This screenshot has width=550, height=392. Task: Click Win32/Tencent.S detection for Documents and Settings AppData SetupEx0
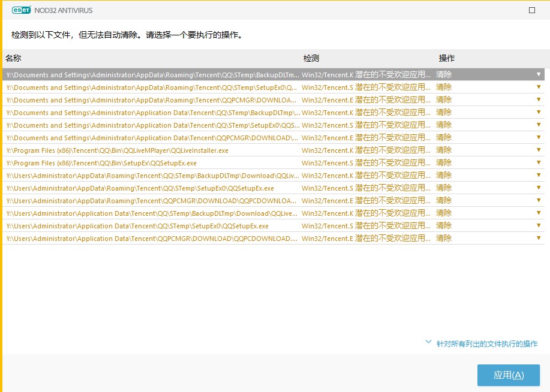tap(366, 88)
